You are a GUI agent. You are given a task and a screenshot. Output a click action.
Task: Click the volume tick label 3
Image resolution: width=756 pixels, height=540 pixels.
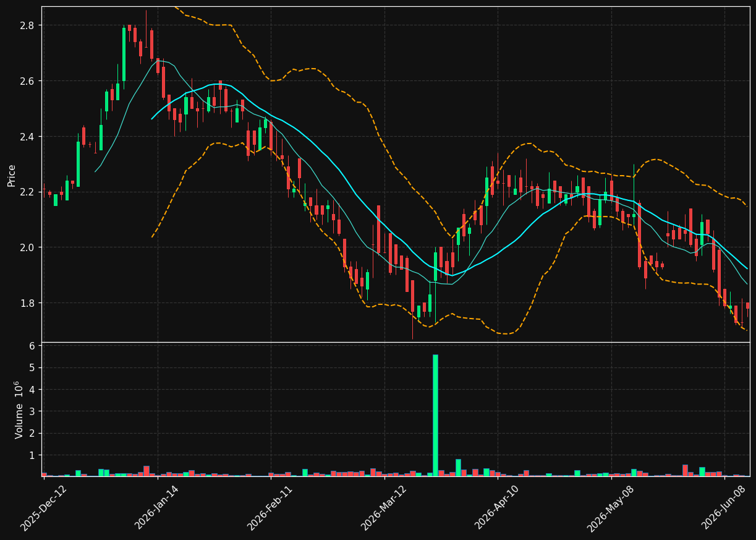32,411
